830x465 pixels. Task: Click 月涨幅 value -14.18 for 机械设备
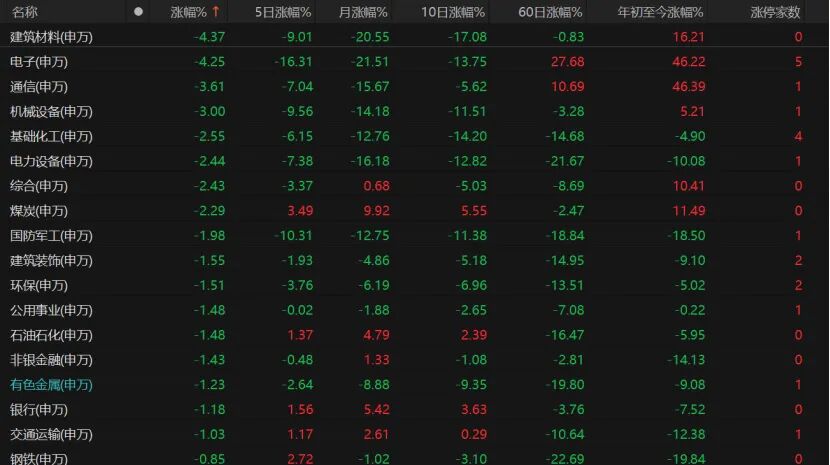tap(370, 111)
